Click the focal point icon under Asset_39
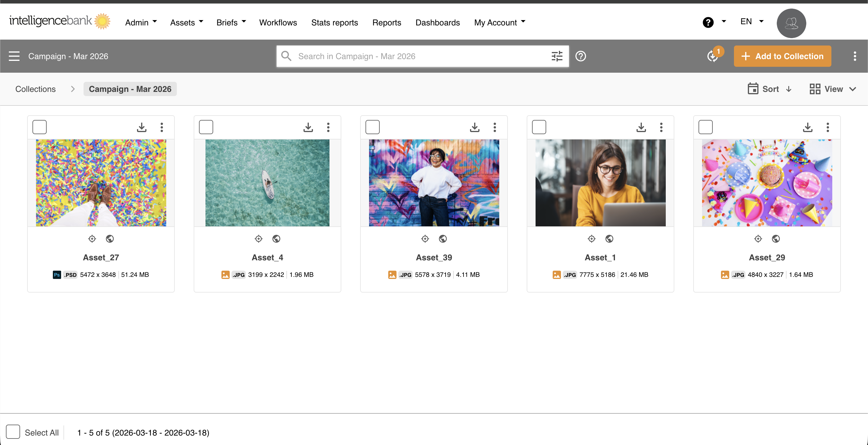The height and width of the screenshot is (445, 868). click(x=425, y=239)
